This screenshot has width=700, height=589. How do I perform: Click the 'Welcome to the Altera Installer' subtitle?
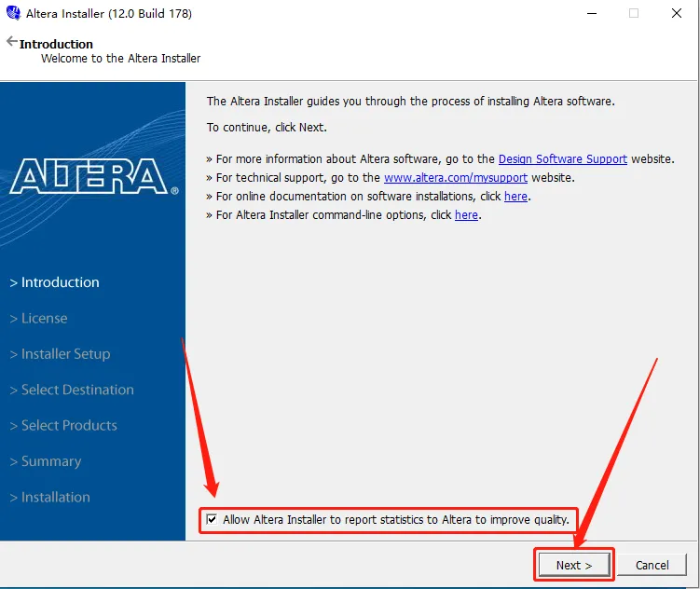click(x=120, y=59)
